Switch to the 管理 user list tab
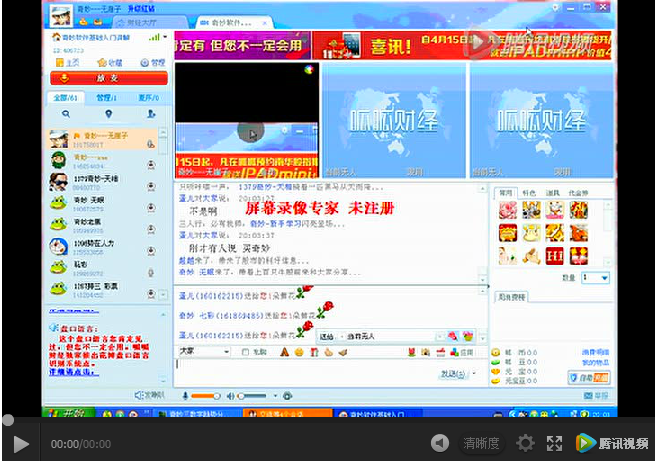Image resolution: width=655 pixels, height=461 pixels. pos(105,98)
